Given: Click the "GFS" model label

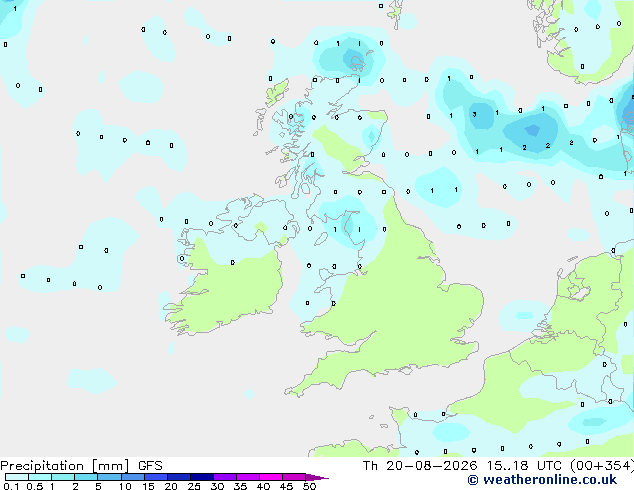Looking at the screenshot, I should coord(150,466).
